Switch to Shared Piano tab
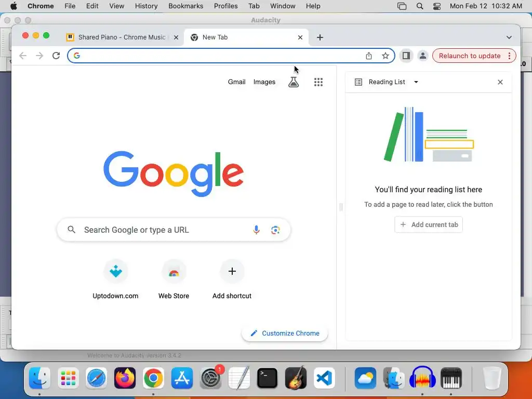 pyautogui.click(x=122, y=37)
